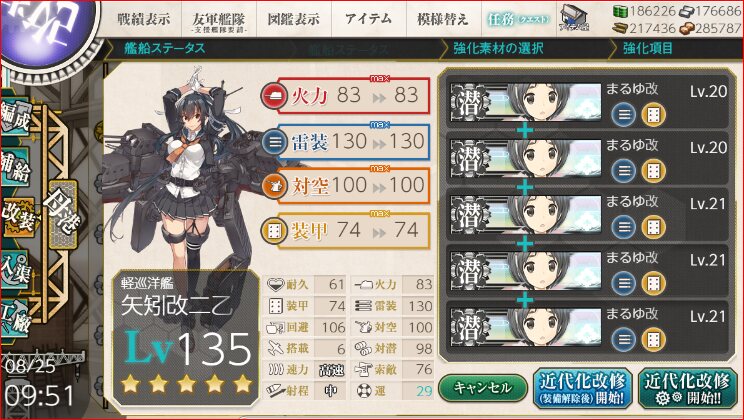This screenshot has height=420, width=744.
Task: Open the 補給 resupply sidebar icon
Action: click(15, 167)
